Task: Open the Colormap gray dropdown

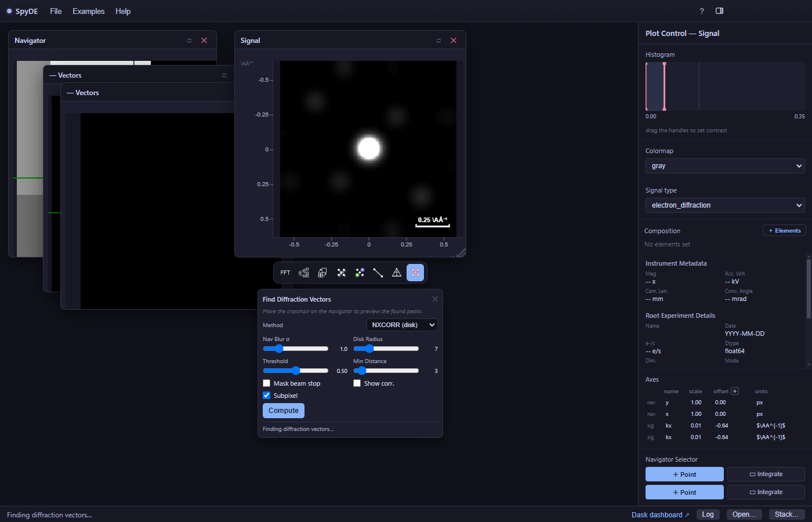Action: pos(725,166)
